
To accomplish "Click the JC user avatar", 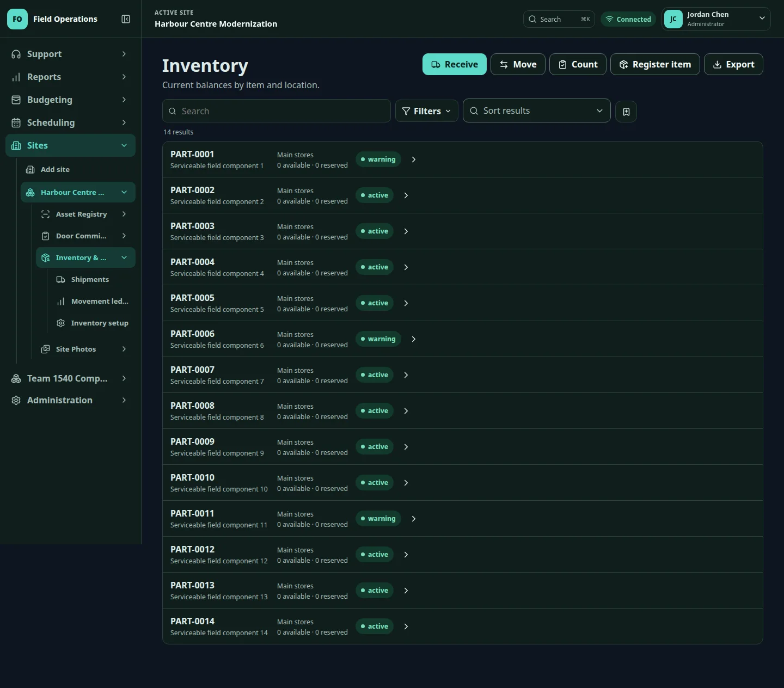I will [x=673, y=19].
